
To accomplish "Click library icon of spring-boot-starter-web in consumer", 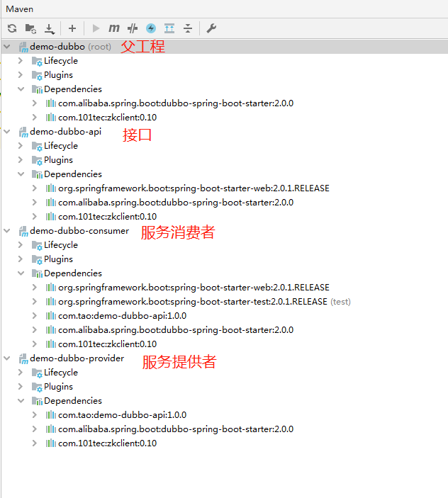I will (x=51, y=288).
